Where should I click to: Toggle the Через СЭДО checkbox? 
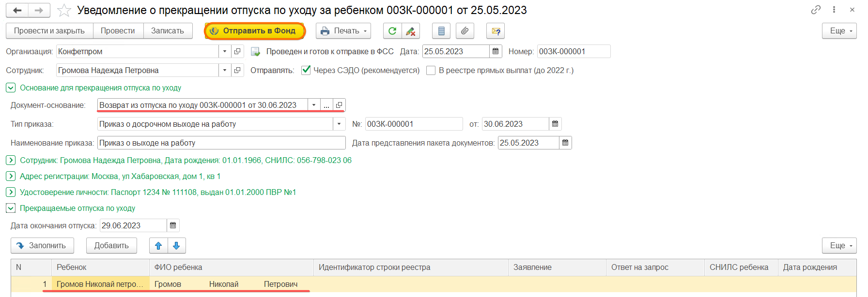pyautogui.click(x=306, y=70)
